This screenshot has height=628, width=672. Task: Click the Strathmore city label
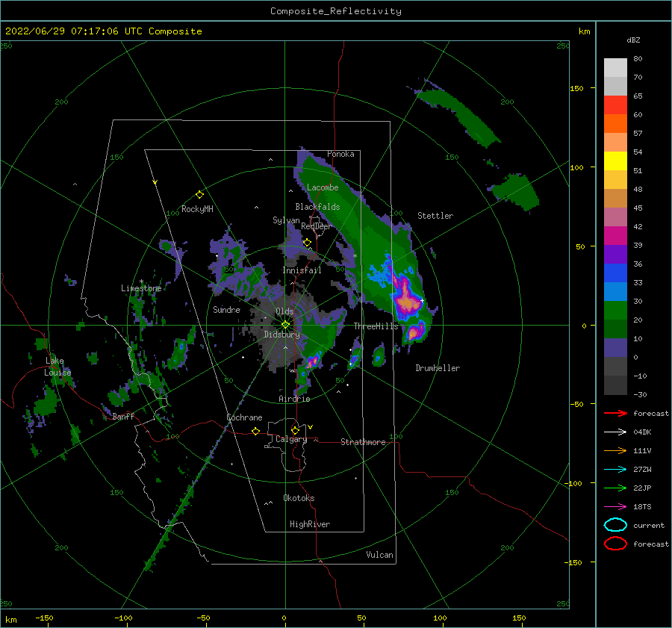(x=364, y=442)
